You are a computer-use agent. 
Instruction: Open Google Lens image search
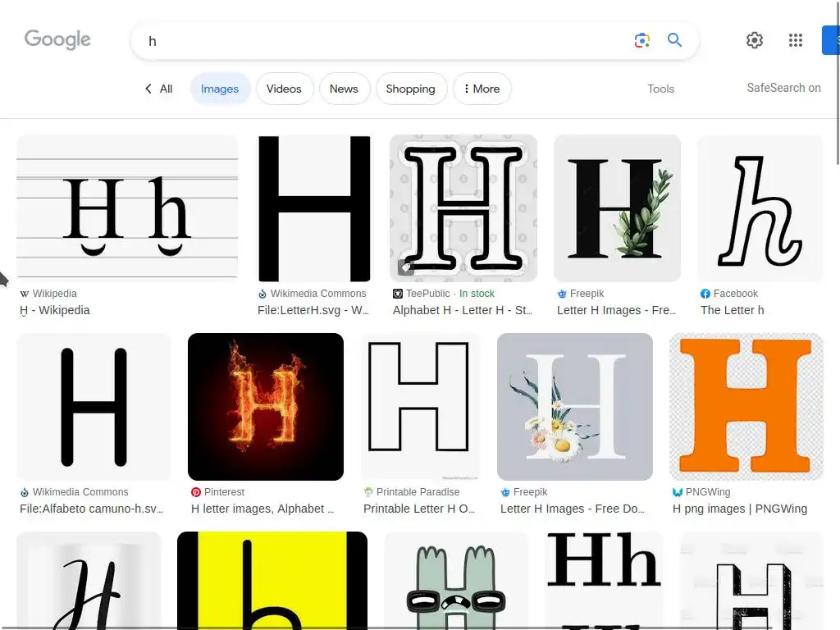coord(641,40)
